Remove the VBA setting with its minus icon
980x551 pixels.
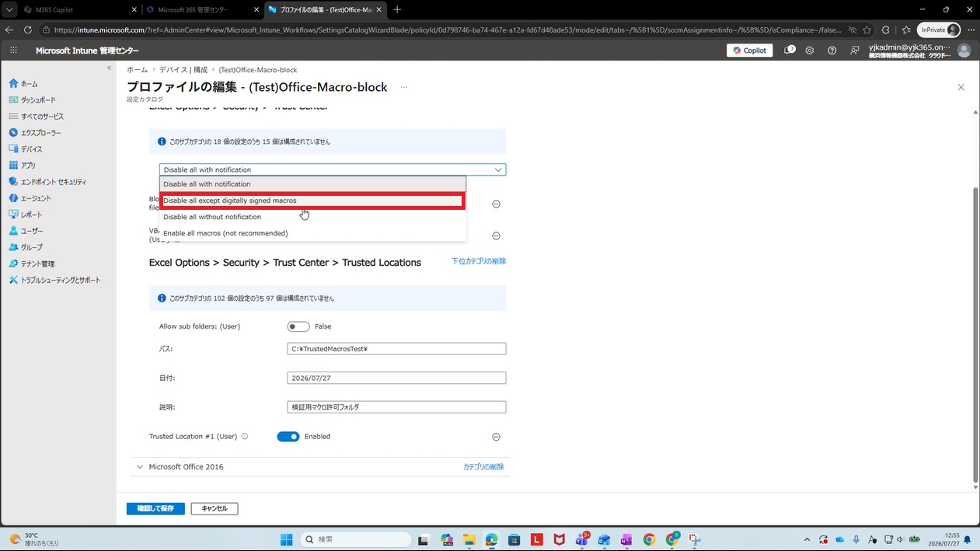pos(496,235)
